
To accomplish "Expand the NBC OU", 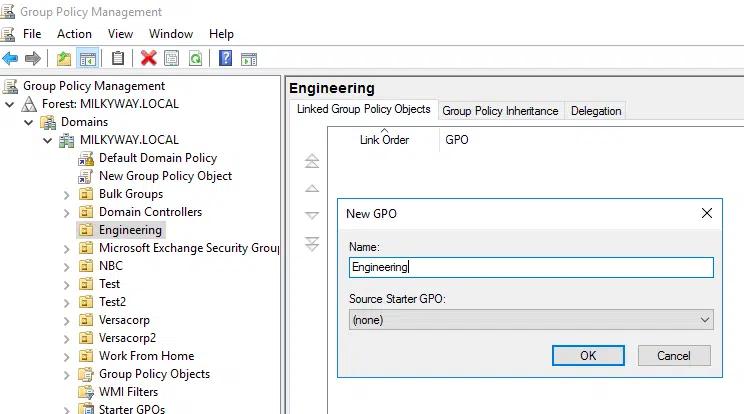I will (x=66, y=267).
